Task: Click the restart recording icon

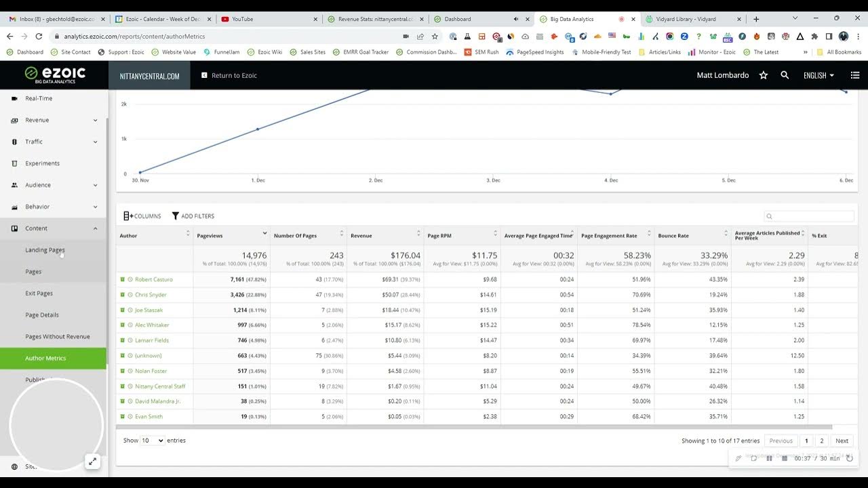Action: (850, 458)
